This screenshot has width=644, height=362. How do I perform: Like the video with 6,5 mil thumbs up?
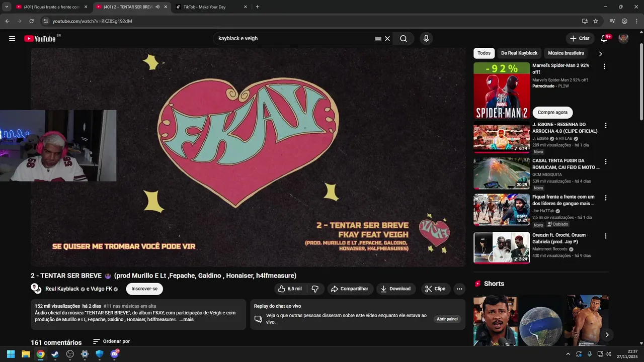pyautogui.click(x=289, y=289)
